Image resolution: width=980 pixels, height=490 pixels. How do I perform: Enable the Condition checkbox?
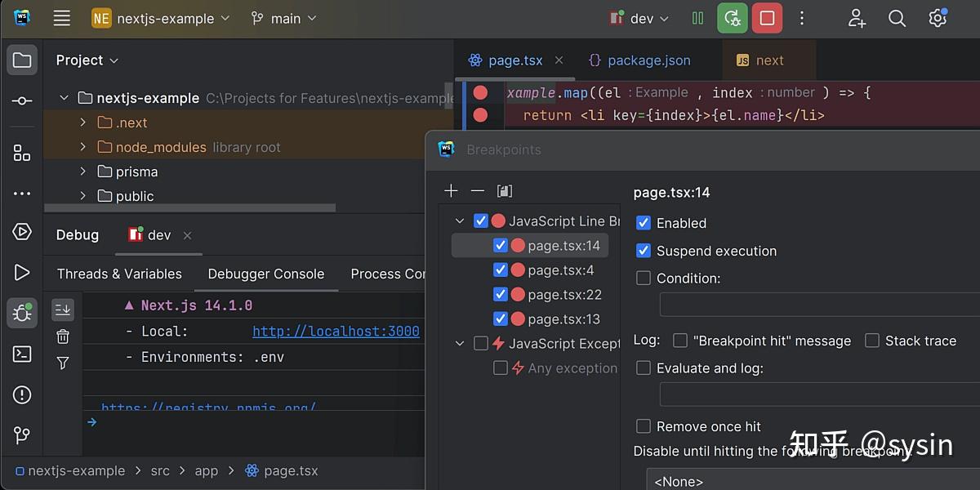(644, 278)
